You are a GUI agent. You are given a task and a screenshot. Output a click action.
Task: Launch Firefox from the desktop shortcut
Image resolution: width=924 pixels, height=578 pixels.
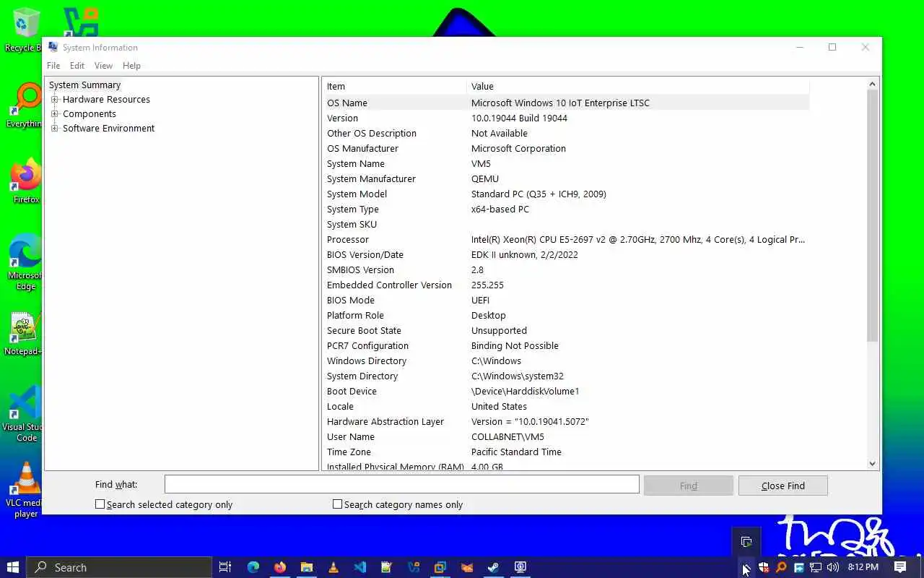tap(25, 181)
